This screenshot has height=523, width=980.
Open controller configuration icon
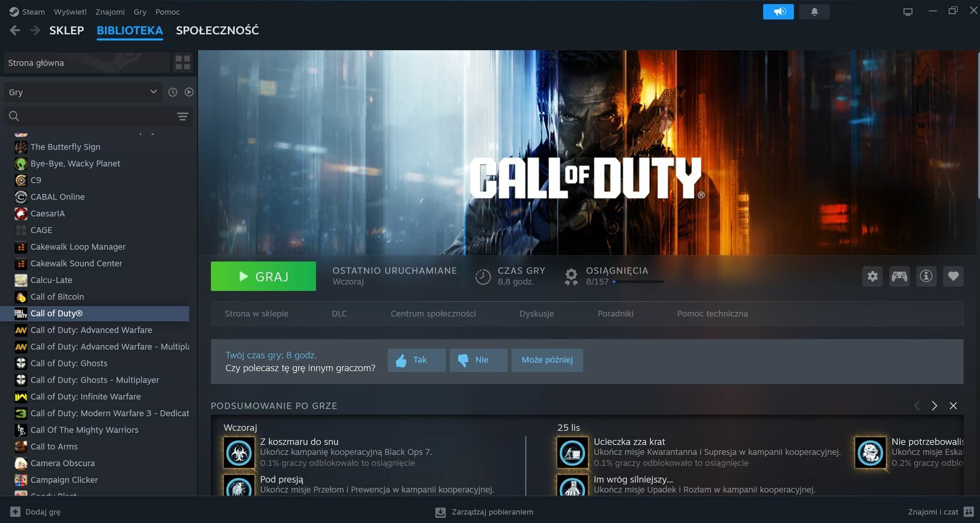[899, 276]
